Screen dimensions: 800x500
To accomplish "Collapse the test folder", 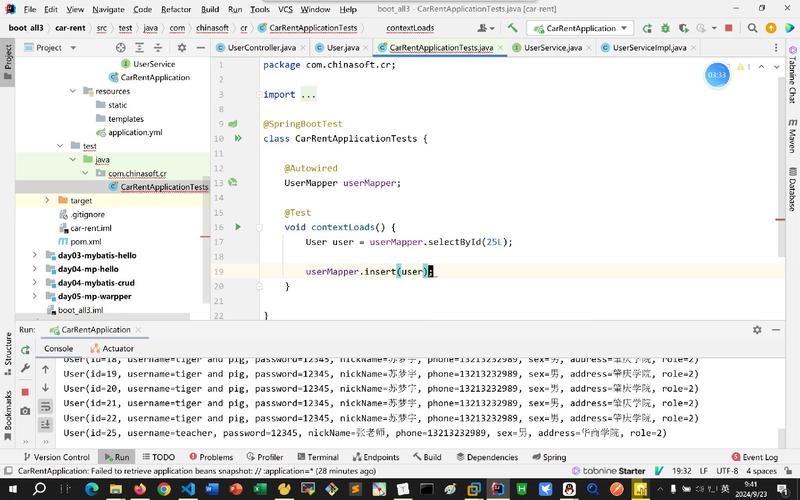I will click(x=60, y=145).
